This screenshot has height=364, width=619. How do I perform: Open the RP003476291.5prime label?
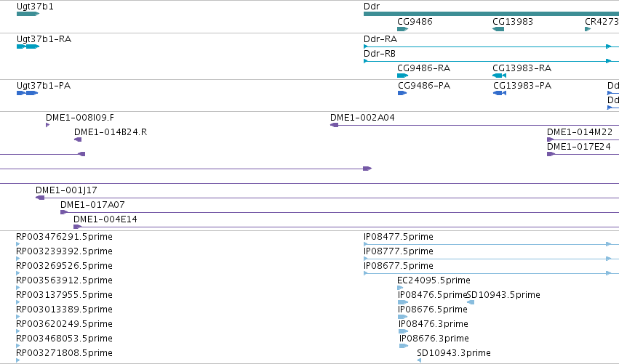point(64,237)
